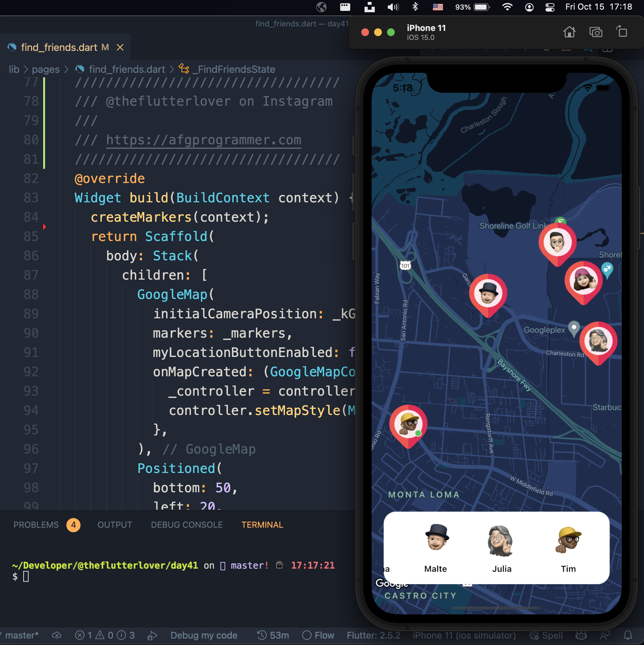Rotate the iPhone 11 simulator device
This screenshot has height=645, width=644.
(622, 32)
